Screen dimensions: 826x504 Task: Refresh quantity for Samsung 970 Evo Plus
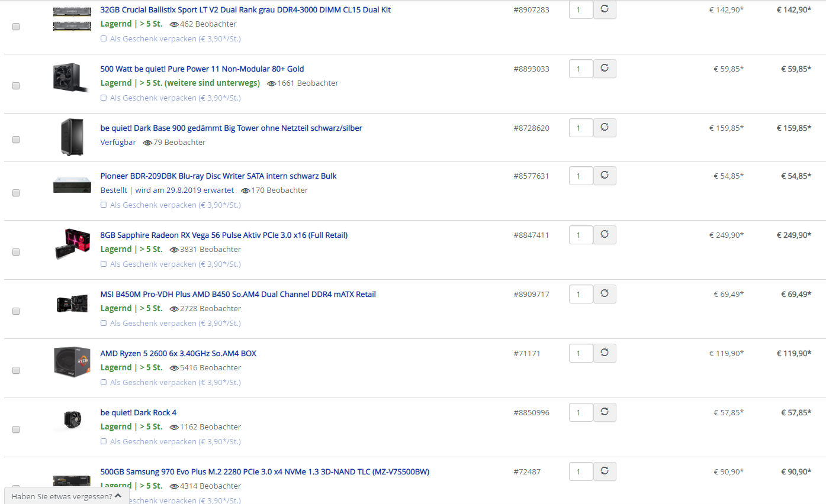(605, 471)
